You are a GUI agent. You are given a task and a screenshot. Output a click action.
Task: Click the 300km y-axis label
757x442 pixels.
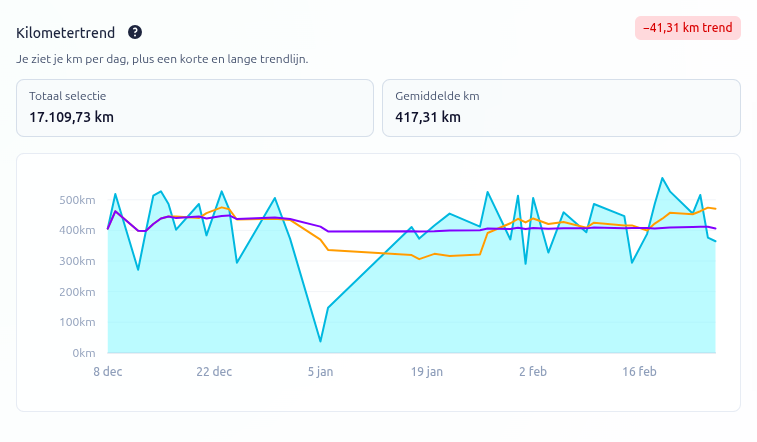click(x=79, y=261)
